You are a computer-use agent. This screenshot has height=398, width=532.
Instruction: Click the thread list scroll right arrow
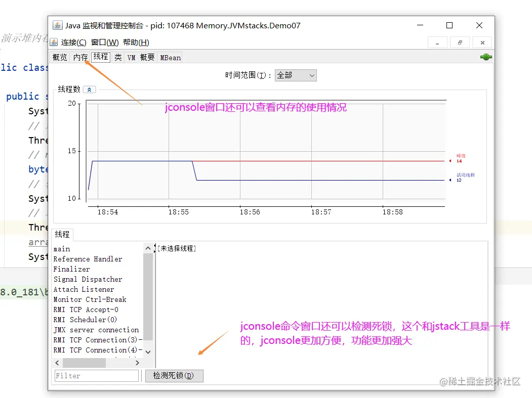tap(137, 363)
